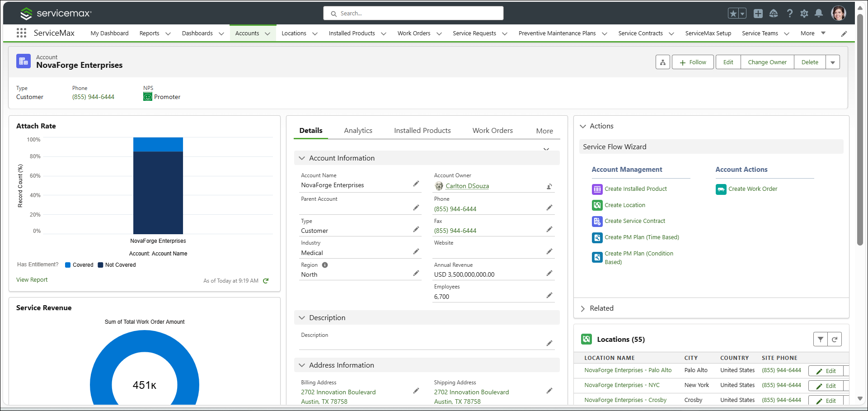Open the My Dashboard nav item

click(x=109, y=33)
